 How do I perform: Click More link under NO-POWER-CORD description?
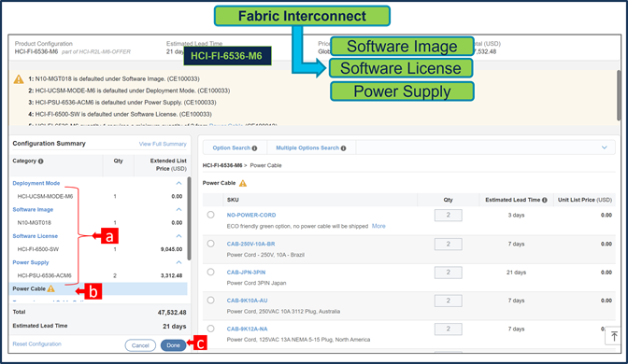378,226
